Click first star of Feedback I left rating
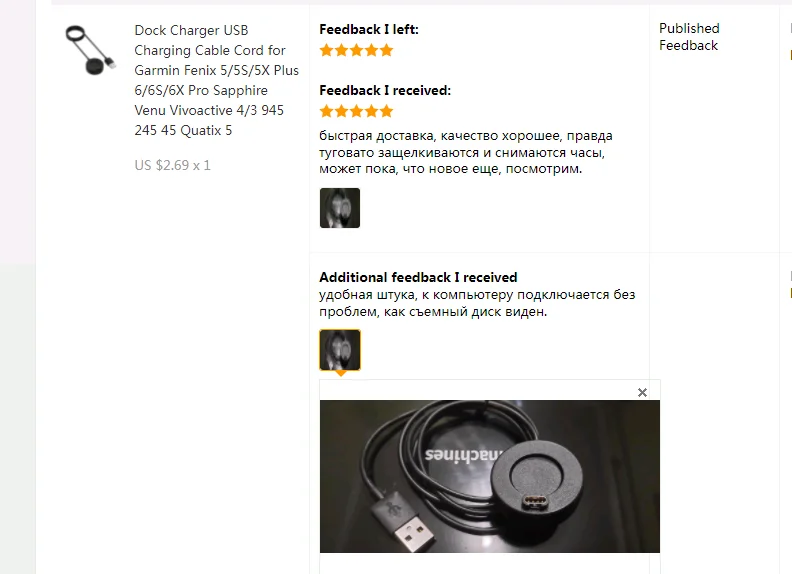Screen dimensions: 792x574 click(x=326, y=50)
